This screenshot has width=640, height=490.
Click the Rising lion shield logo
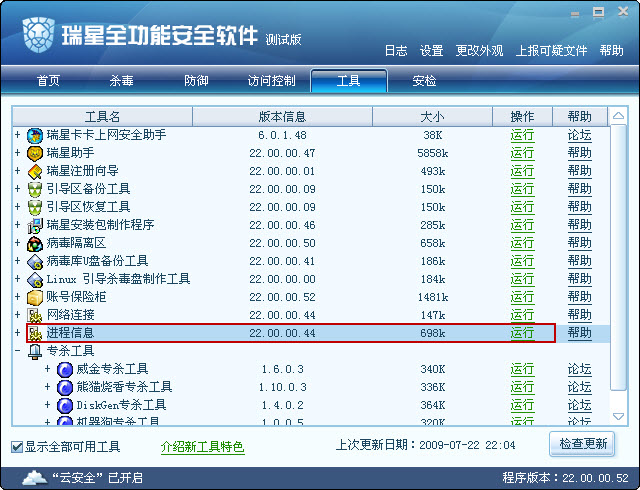coord(38,35)
